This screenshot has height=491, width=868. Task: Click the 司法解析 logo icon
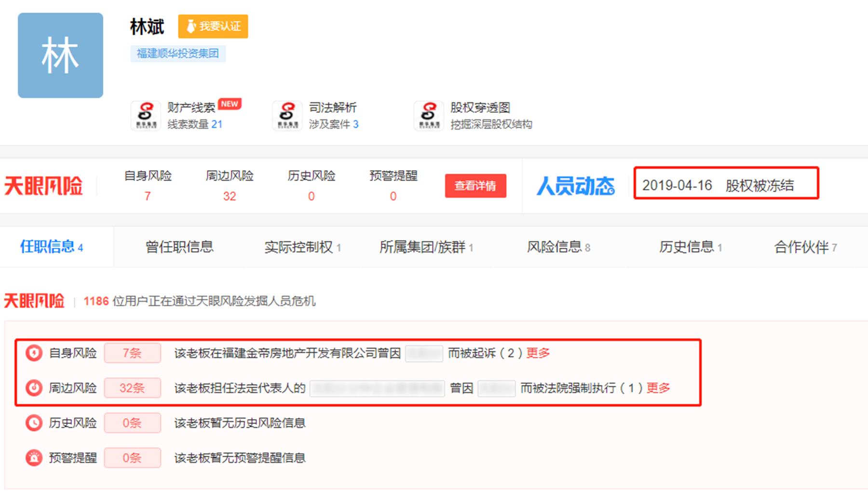pyautogui.click(x=287, y=115)
